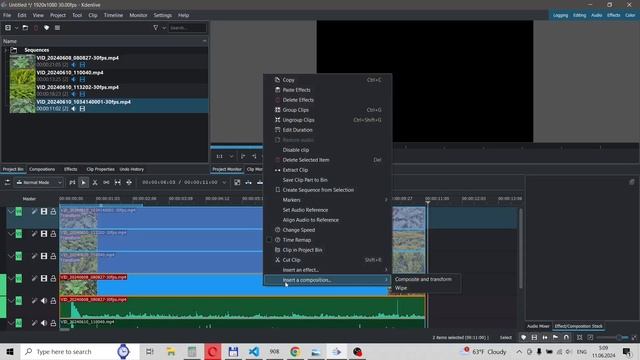Collapse the VID_20240610_113202 track chevron
The width and height of the screenshot is (640, 360).
[x=11, y=233]
